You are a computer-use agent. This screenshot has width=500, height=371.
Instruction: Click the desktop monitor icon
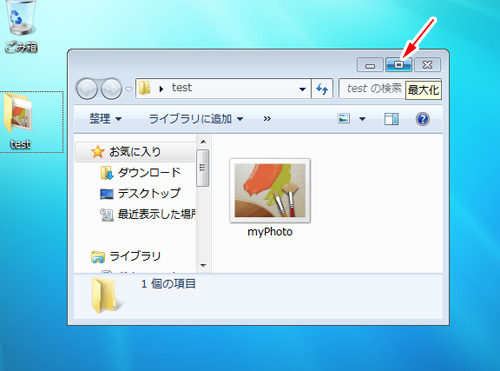107,194
